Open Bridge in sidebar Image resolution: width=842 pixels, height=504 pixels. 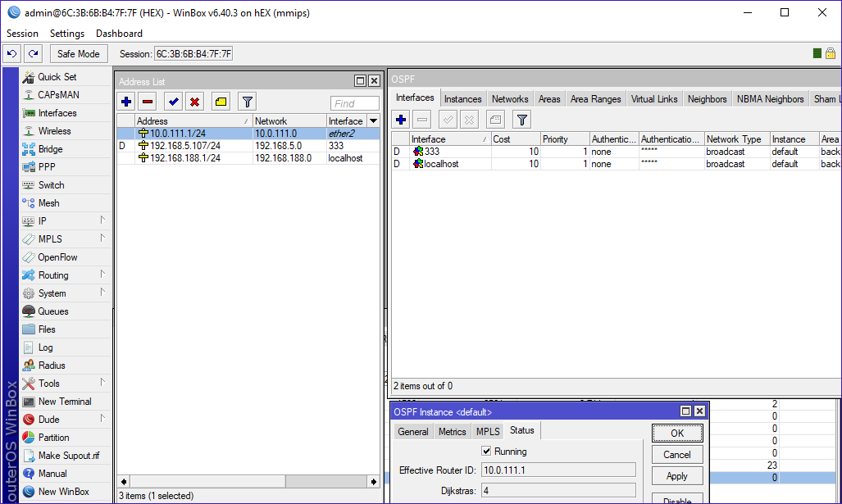pyautogui.click(x=66, y=149)
